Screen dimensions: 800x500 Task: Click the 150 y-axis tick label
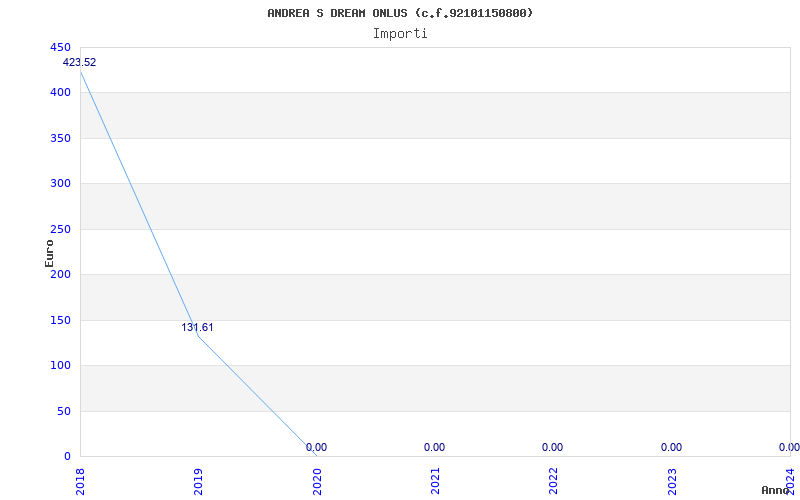coord(60,320)
